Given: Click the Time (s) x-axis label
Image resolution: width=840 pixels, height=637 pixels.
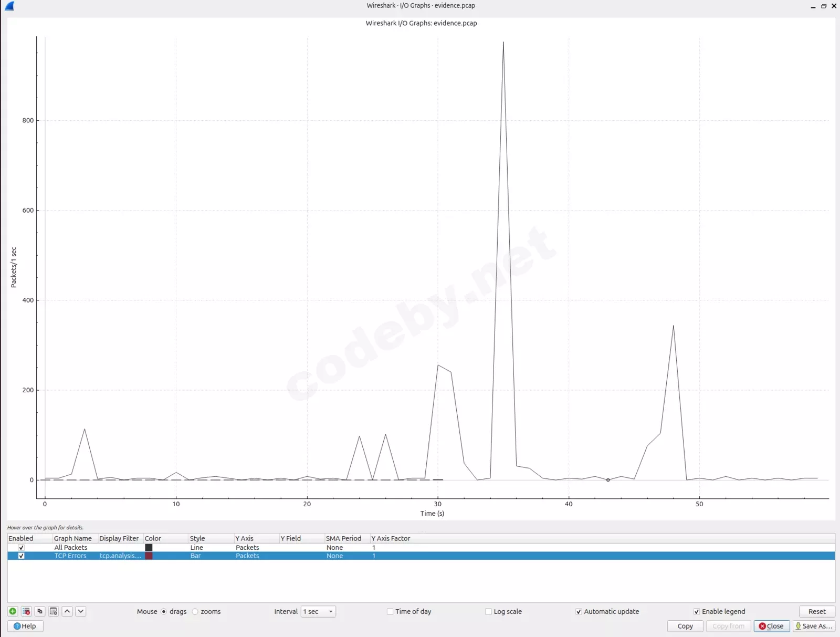Looking at the screenshot, I should tap(432, 514).
